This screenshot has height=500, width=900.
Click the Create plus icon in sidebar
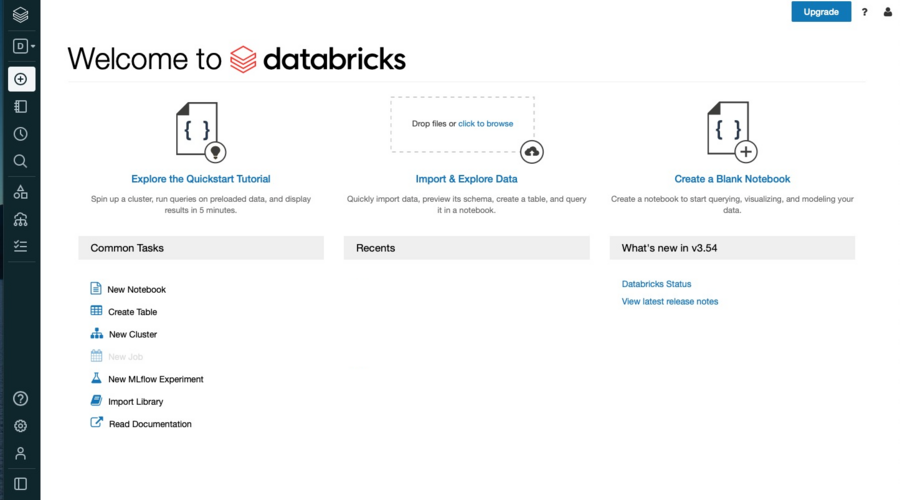click(x=21, y=79)
